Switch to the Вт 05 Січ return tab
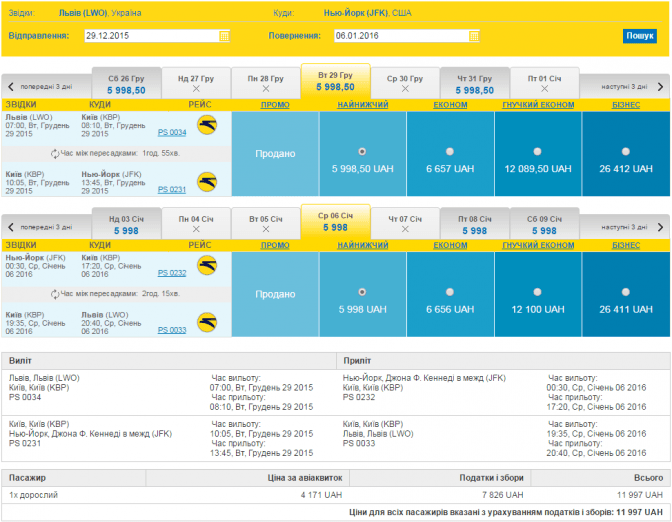Image resolution: width=672 pixels, height=522 pixels. (266, 224)
